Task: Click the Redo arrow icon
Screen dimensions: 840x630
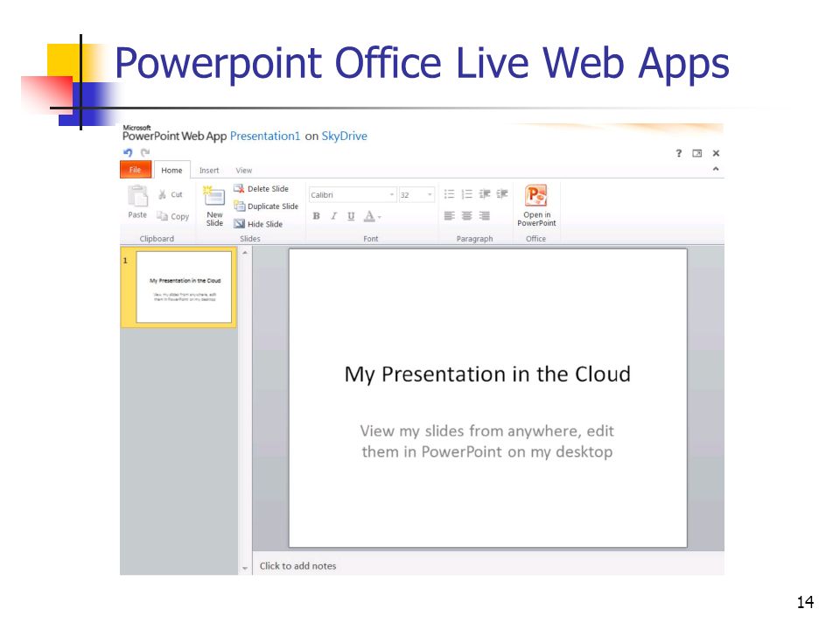Action: point(145,152)
